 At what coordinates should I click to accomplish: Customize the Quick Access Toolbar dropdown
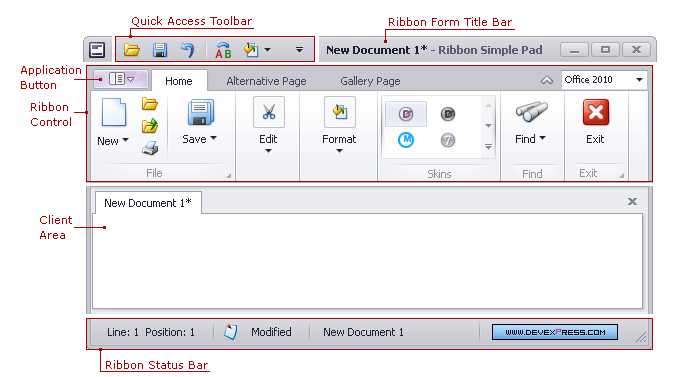pos(300,50)
